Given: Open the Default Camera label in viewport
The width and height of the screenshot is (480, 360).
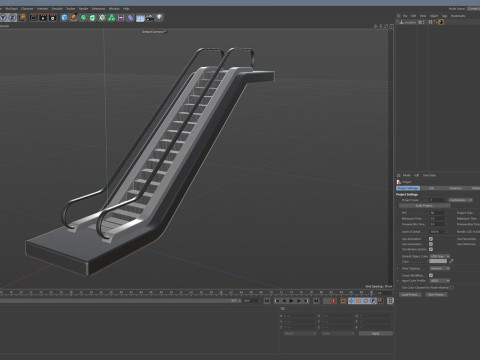Looking at the screenshot, I should coord(154,32).
